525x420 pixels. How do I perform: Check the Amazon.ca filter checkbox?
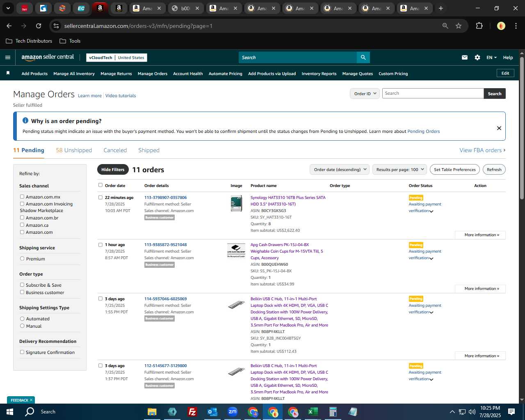(22, 225)
